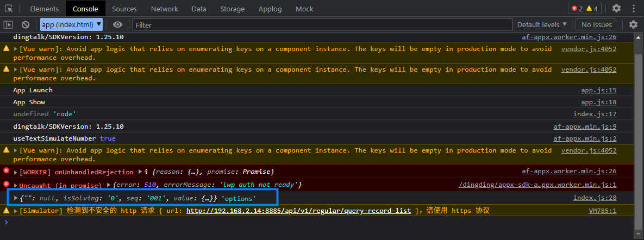Expand the Uncaught (in promise) error object

109,185
